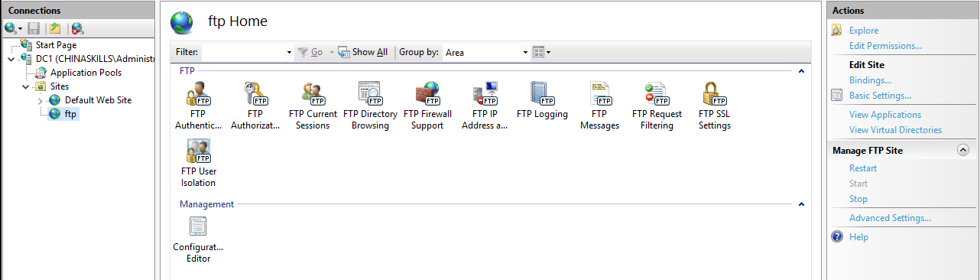Stop the FTP site
980x280 pixels.
[858, 199]
